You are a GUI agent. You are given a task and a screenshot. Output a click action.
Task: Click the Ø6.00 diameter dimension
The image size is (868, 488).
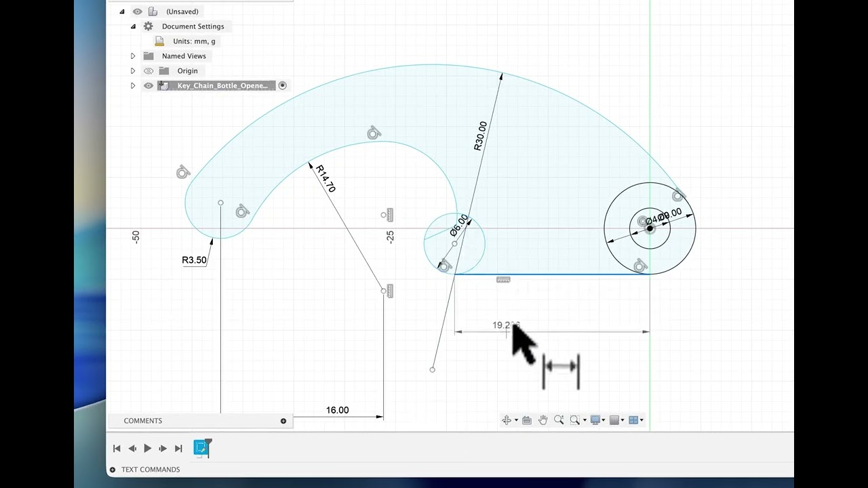pyautogui.click(x=459, y=225)
